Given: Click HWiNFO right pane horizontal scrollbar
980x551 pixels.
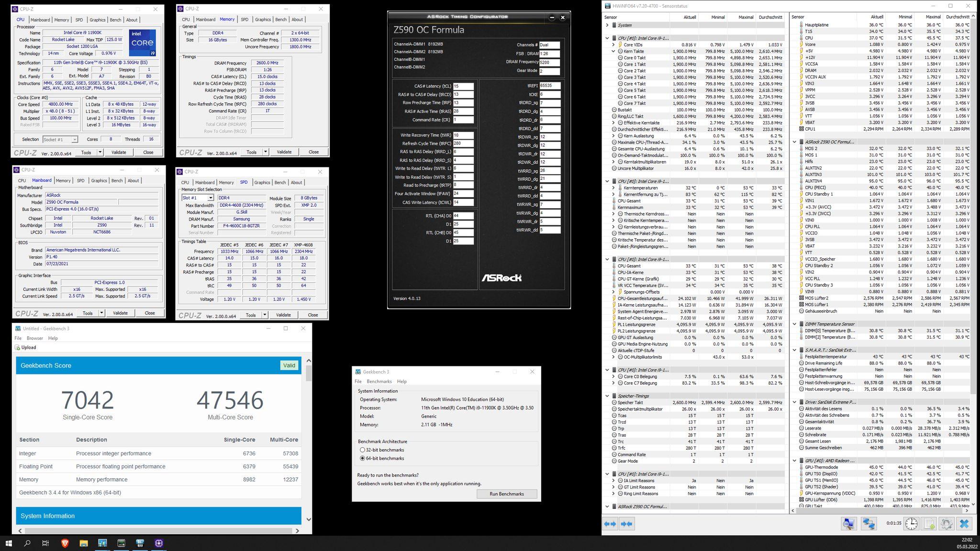Looking at the screenshot, I should [x=880, y=511].
